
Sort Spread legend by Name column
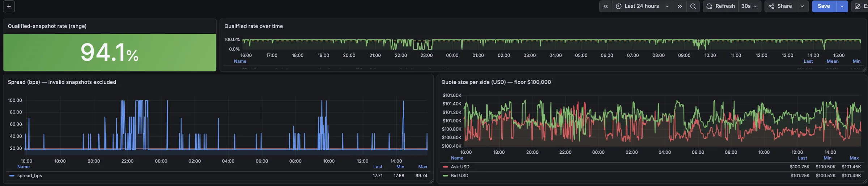(x=24, y=167)
